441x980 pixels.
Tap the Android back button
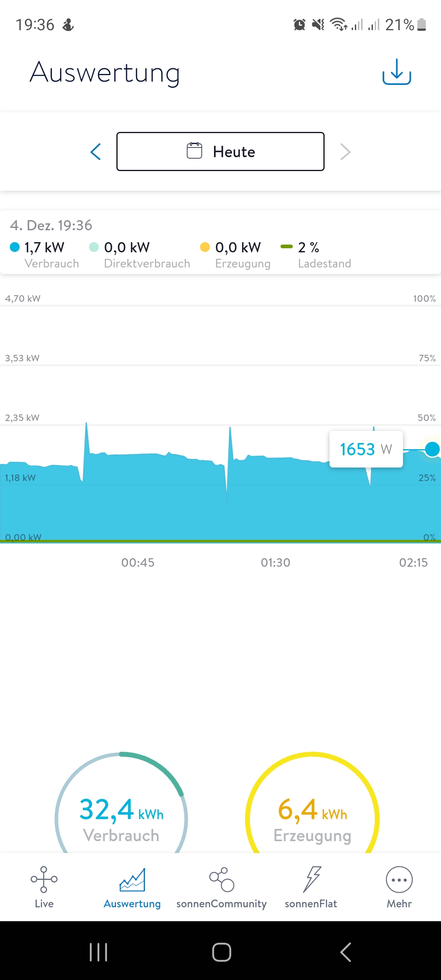pos(345,952)
